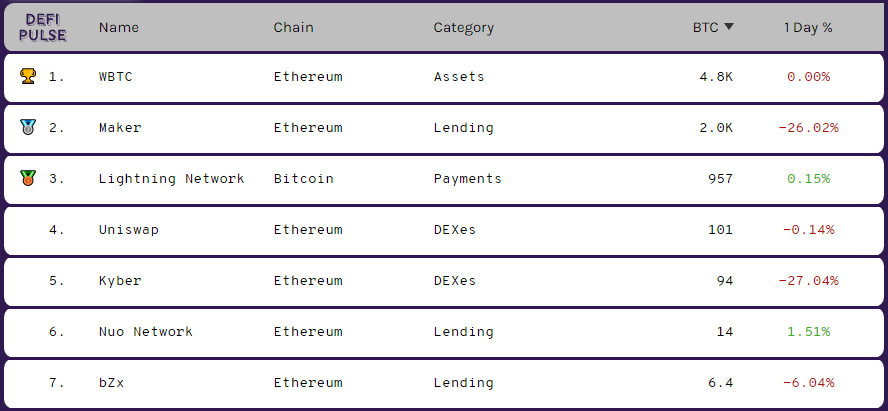Open the Kyber project link
The height and width of the screenshot is (411, 888).
120,281
